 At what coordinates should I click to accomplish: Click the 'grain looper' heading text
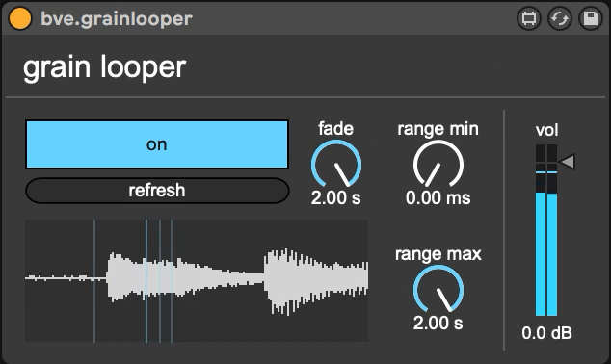tap(104, 67)
